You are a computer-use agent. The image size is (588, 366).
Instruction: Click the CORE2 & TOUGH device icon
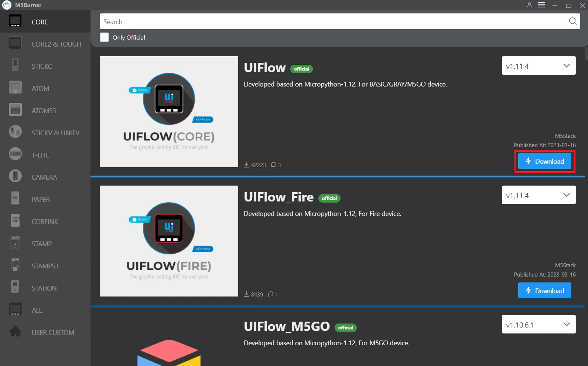(x=15, y=43)
